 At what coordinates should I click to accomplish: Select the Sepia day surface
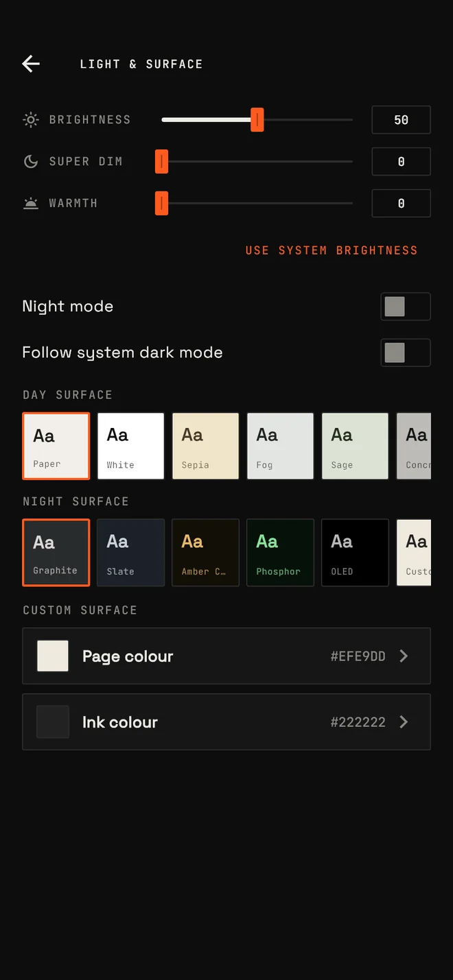pos(205,446)
